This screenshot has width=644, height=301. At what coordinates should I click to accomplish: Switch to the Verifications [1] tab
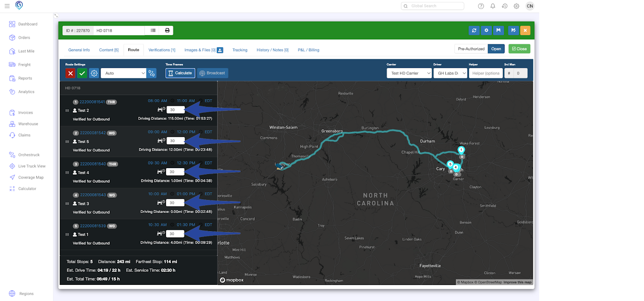tap(162, 50)
